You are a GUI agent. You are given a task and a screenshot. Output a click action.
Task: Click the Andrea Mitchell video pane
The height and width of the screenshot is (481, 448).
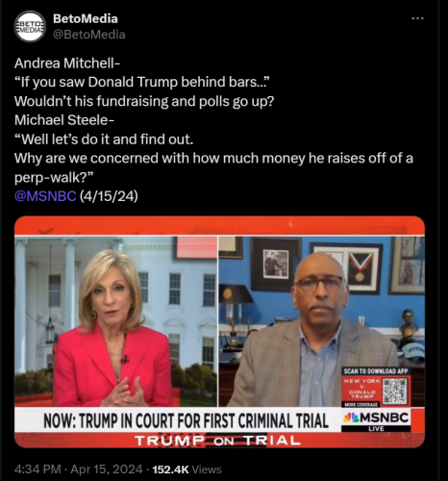[x=115, y=321]
